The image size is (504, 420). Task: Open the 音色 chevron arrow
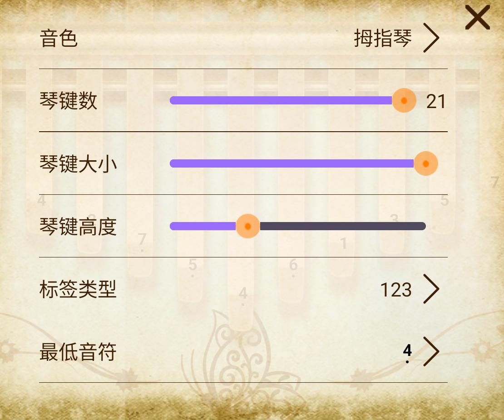point(431,39)
